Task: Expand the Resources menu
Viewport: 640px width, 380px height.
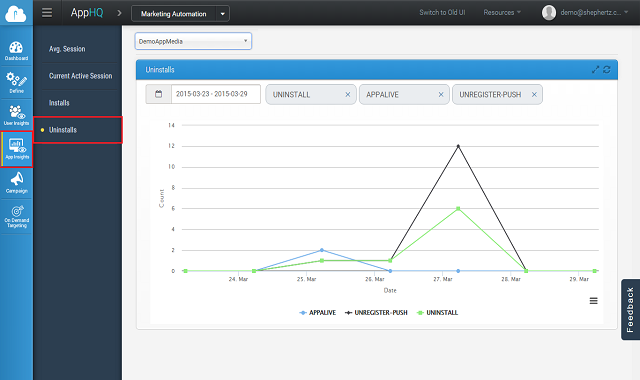Action: [502, 13]
